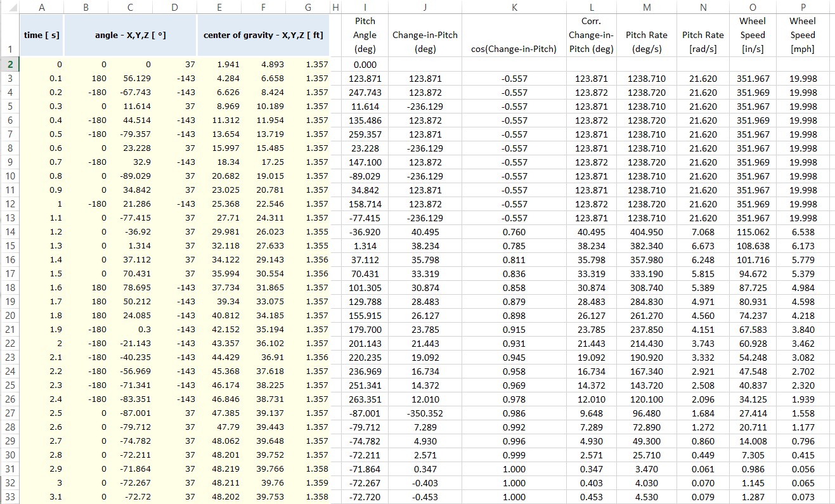This screenshot has height=504, width=835.
Task: Select the 'angle - X,Y,Z [ °]' header cell
Action: [131, 35]
